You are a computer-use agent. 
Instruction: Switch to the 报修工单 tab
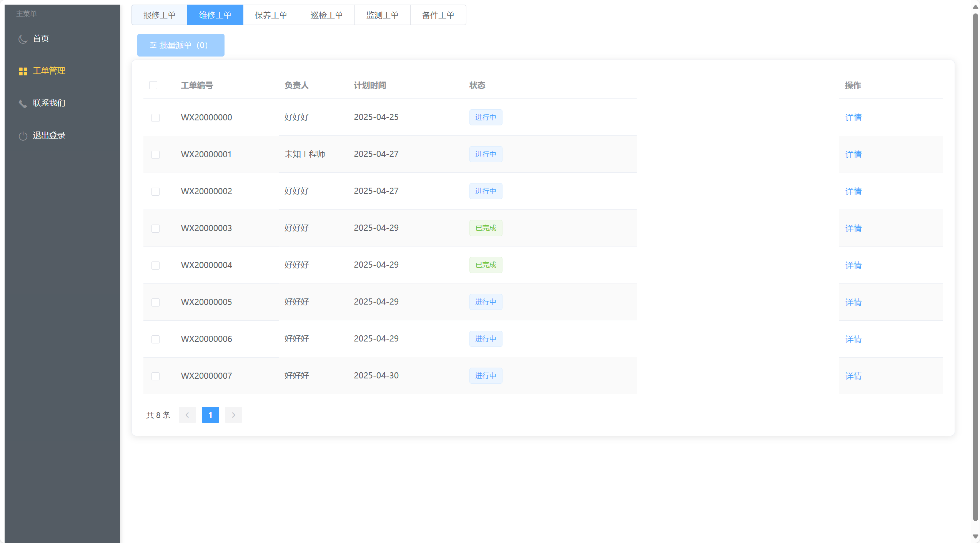click(159, 15)
